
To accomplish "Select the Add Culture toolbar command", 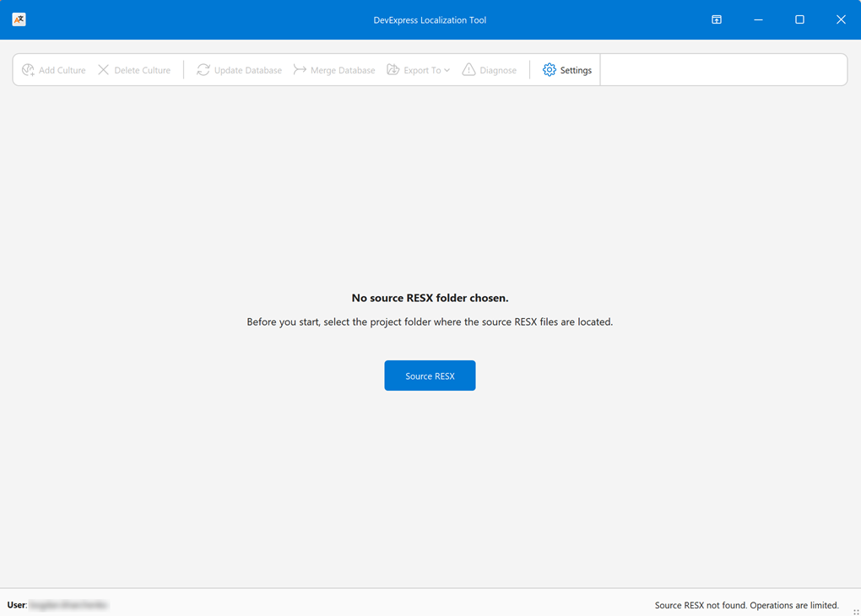I will click(x=53, y=70).
